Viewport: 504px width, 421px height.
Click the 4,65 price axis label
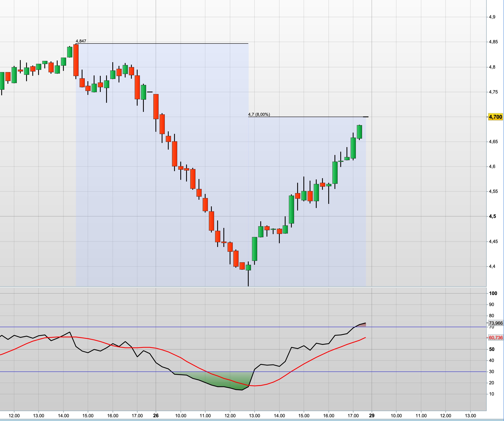pos(493,142)
